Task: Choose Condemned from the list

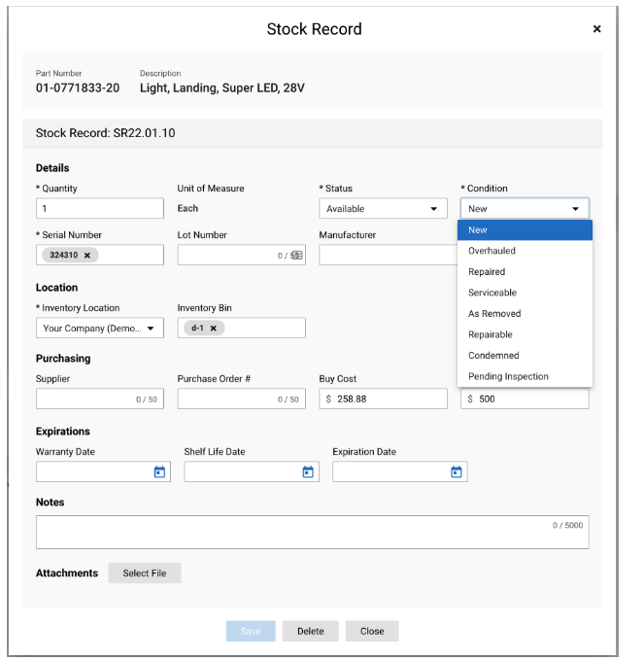Action: pyautogui.click(x=525, y=355)
